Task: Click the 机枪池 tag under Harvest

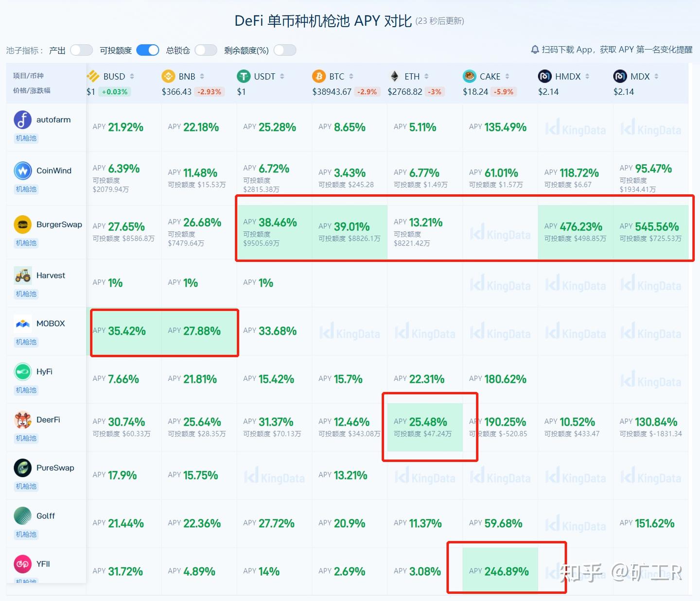Action: [26, 294]
